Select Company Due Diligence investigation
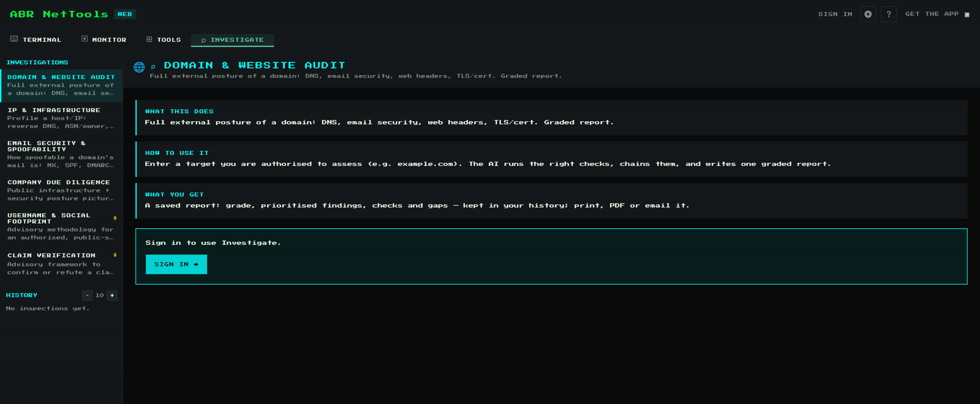Viewport: 980px width, 404px height. pos(61,190)
